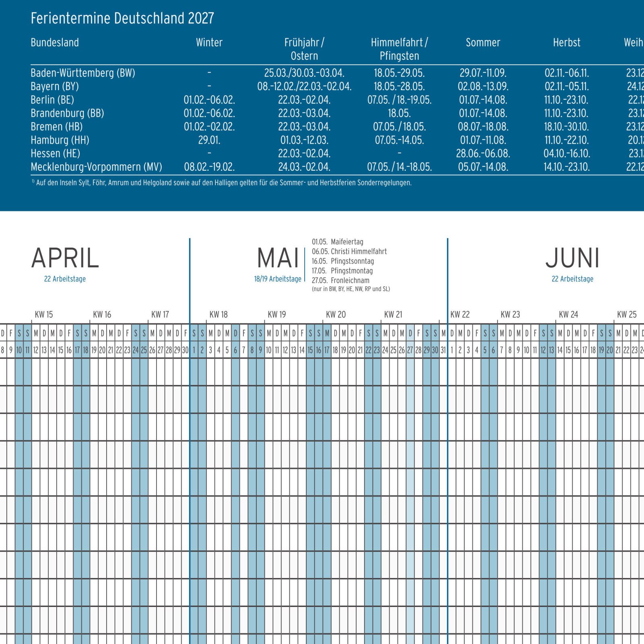
Task: Click the "Winter" column header
Action: (x=209, y=43)
